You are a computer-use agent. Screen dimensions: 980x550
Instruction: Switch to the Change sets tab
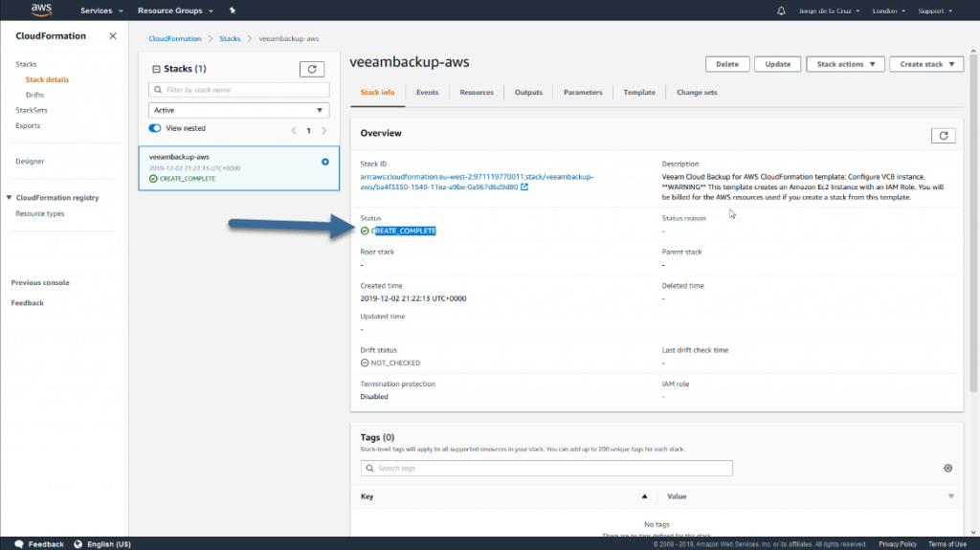pyautogui.click(x=697, y=92)
